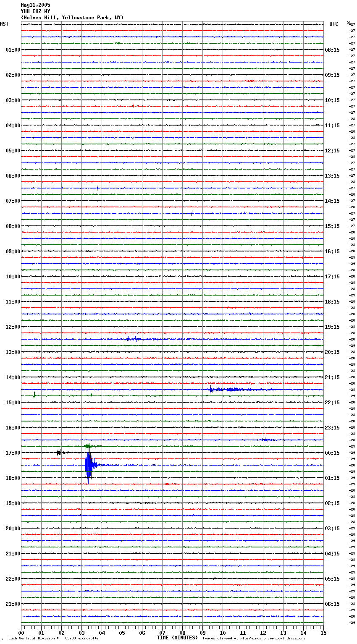Image resolution: width=357 pixels, height=644 pixels.
Task: Select the 10:00 MST row label
Action: [13, 277]
